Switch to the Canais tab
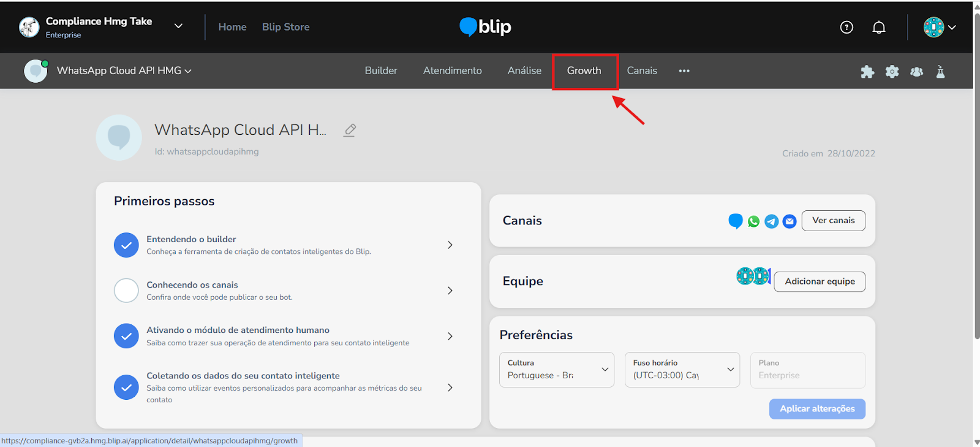The width and height of the screenshot is (980, 447). pyautogui.click(x=642, y=71)
